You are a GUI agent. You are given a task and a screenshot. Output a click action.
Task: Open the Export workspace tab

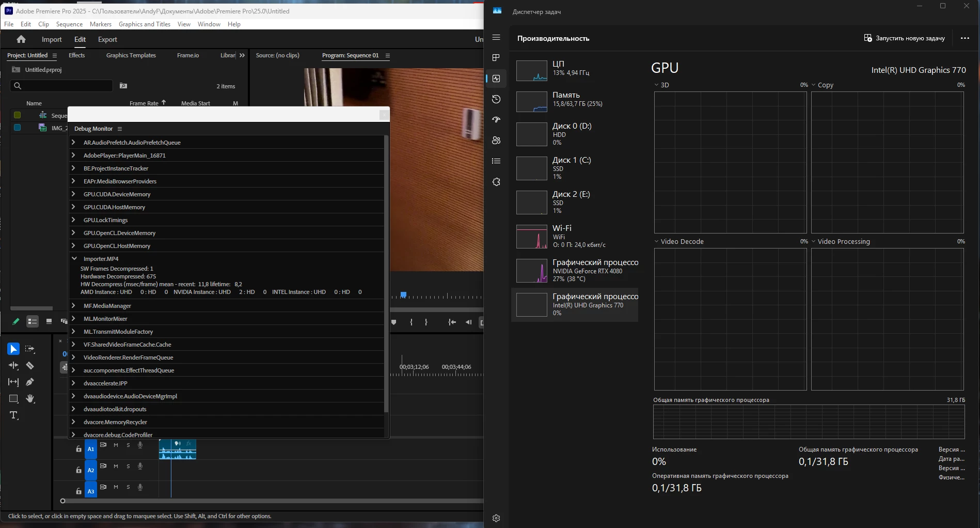click(x=107, y=39)
